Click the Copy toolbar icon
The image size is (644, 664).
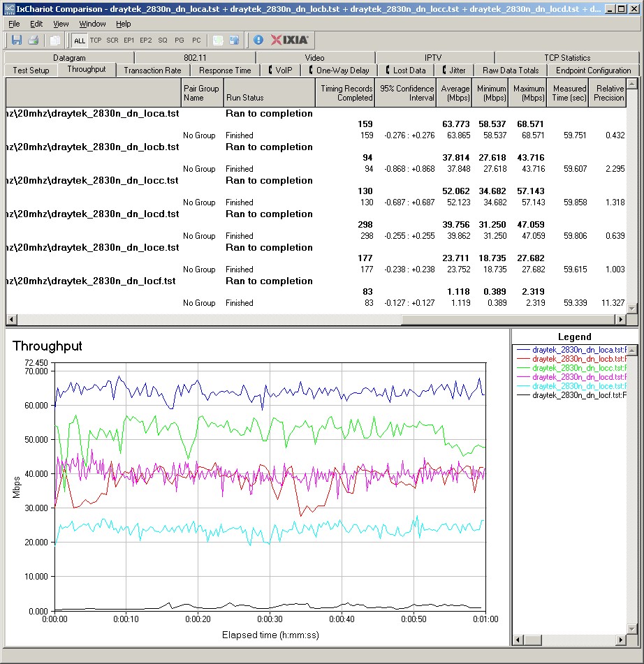pos(54,40)
